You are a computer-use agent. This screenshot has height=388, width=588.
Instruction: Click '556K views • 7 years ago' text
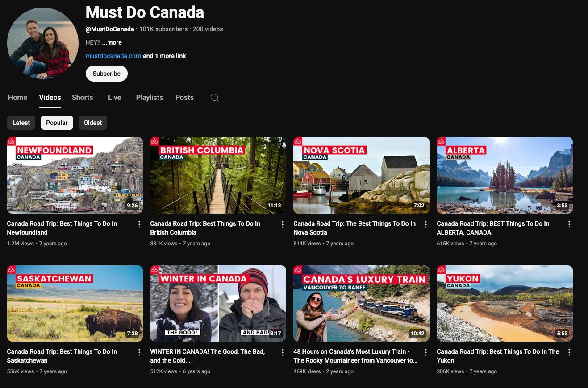pos(37,371)
